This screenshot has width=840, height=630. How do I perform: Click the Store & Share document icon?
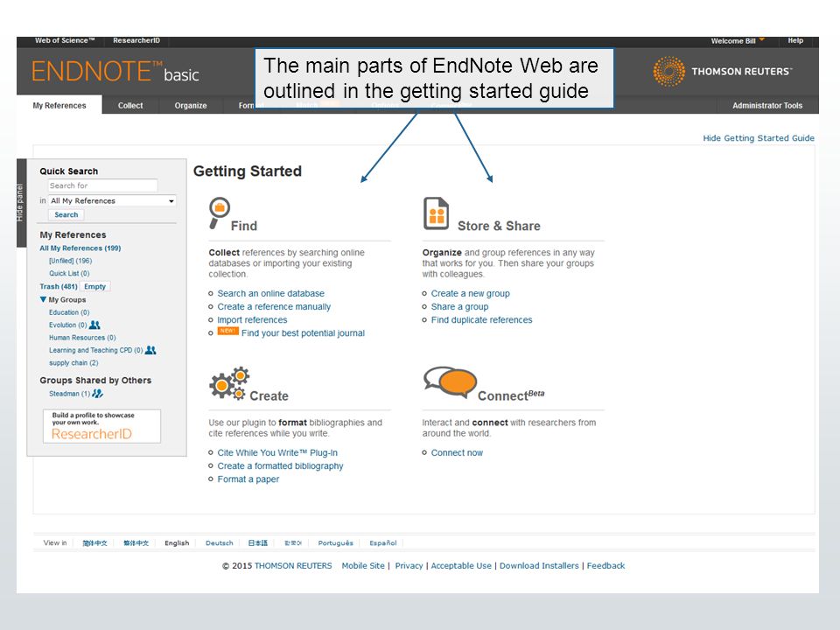pos(436,213)
